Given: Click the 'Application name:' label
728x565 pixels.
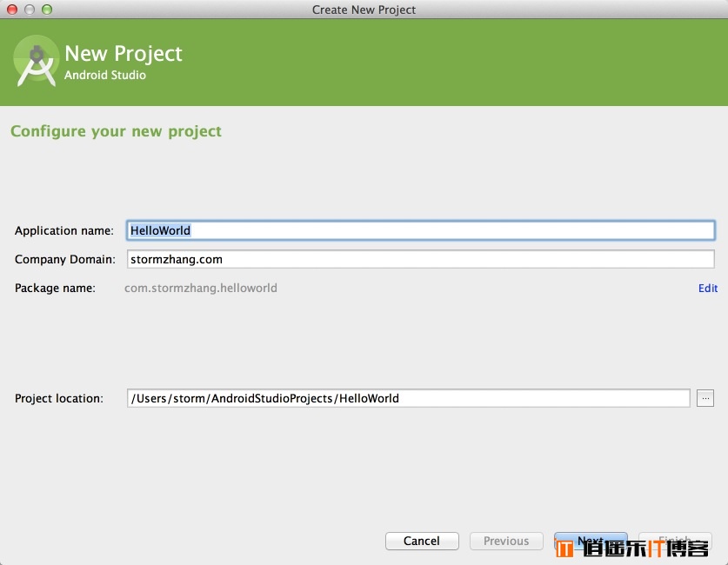Looking at the screenshot, I should tap(64, 230).
